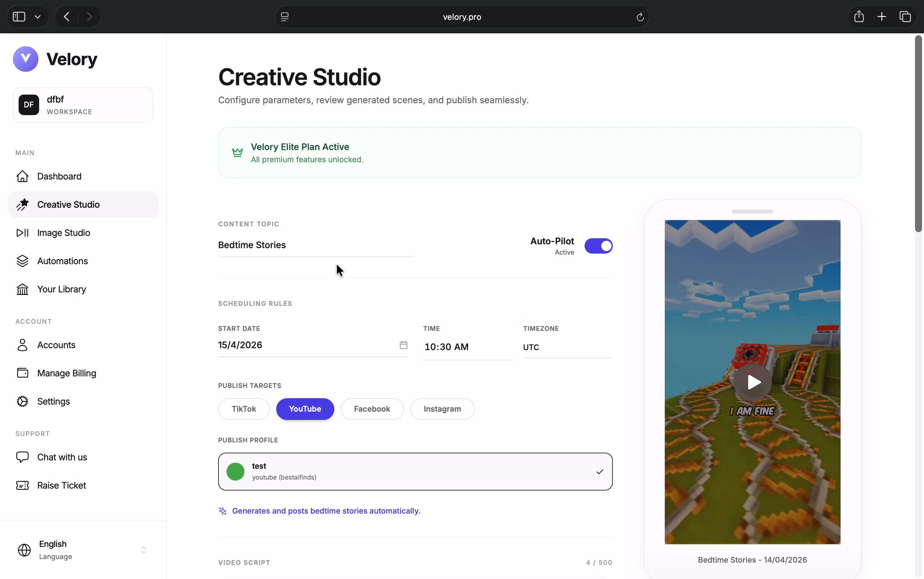
Task: Click the Settings gear icon
Action: coord(22,401)
